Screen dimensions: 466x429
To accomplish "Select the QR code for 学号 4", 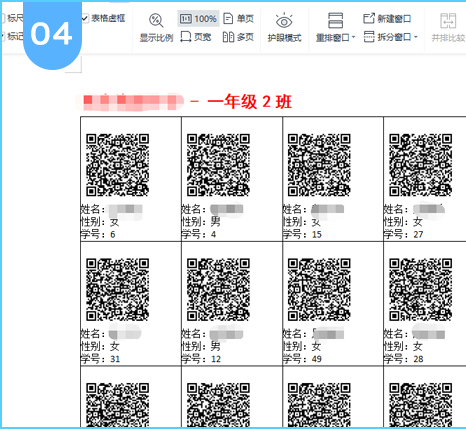I will pyautogui.click(x=218, y=165).
